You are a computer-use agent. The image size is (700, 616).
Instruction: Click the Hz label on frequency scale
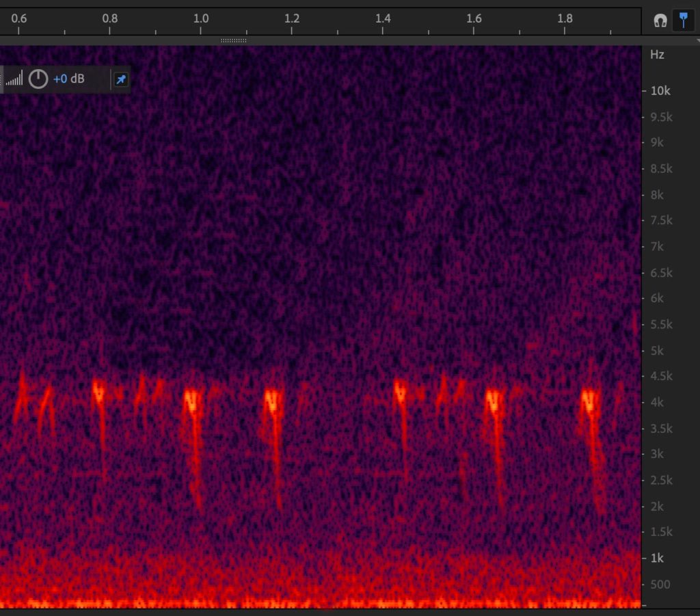[657, 55]
